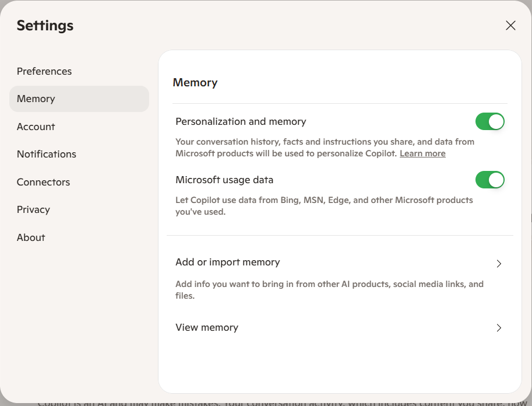Click the 'Personalization and memory' label text
The image size is (532, 406).
tap(241, 122)
